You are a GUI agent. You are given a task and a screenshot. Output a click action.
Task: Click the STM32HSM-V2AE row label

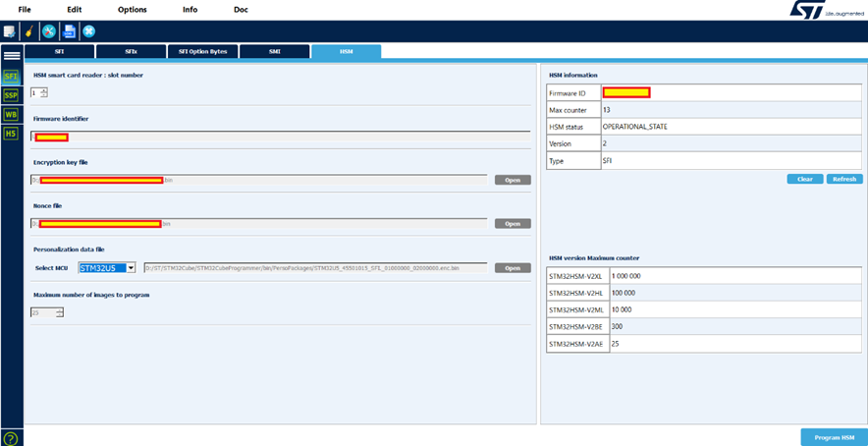point(577,344)
